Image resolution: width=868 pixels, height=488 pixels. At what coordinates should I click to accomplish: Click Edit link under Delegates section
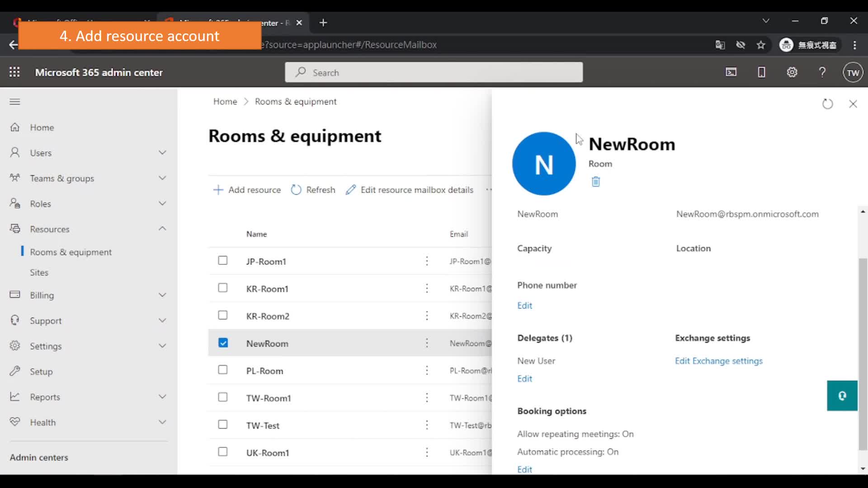pyautogui.click(x=524, y=378)
